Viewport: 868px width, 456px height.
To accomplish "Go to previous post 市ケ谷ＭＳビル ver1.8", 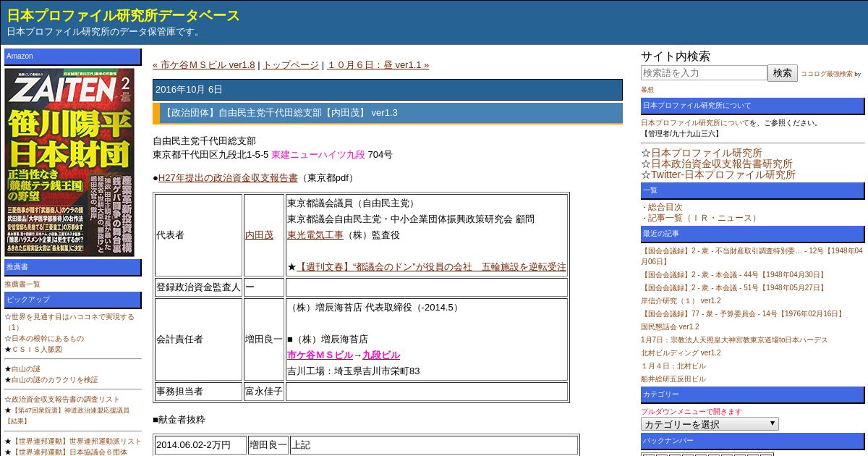I will pos(204,64).
